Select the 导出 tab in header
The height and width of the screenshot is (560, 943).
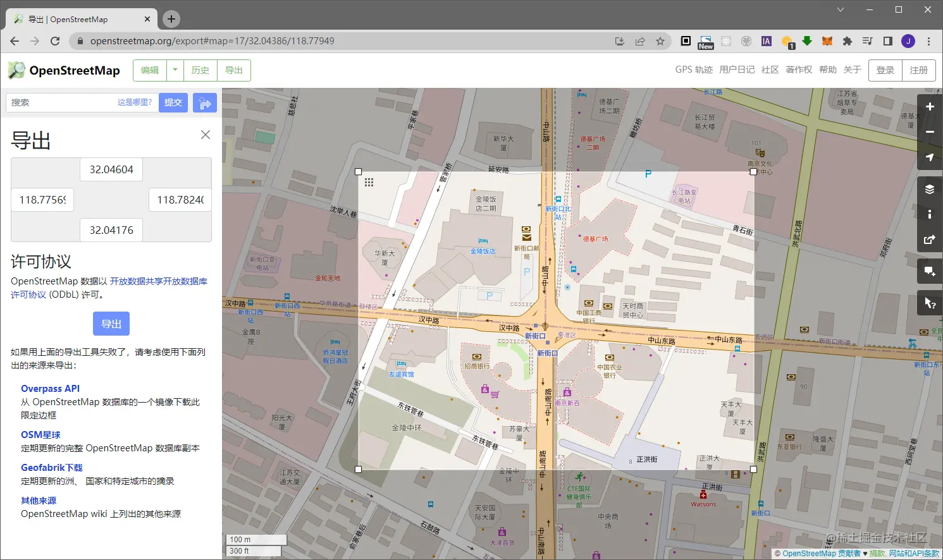pos(234,70)
